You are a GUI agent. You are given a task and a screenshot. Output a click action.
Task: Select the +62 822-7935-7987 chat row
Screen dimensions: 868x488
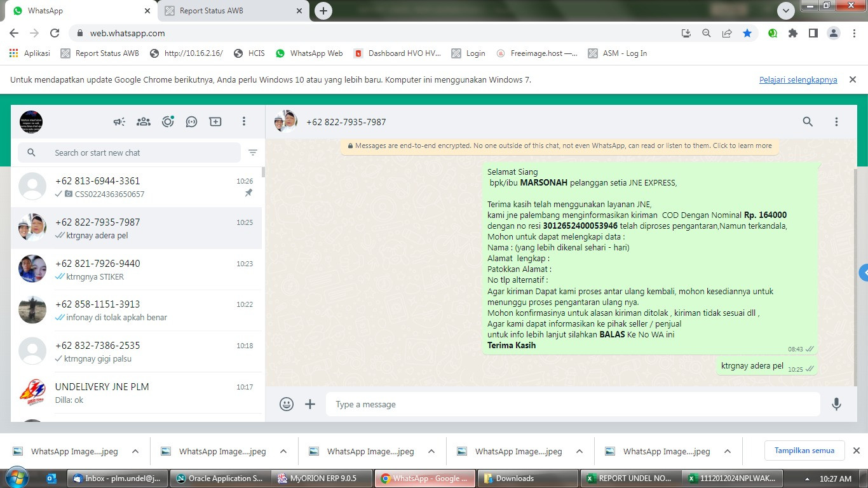[x=137, y=228]
